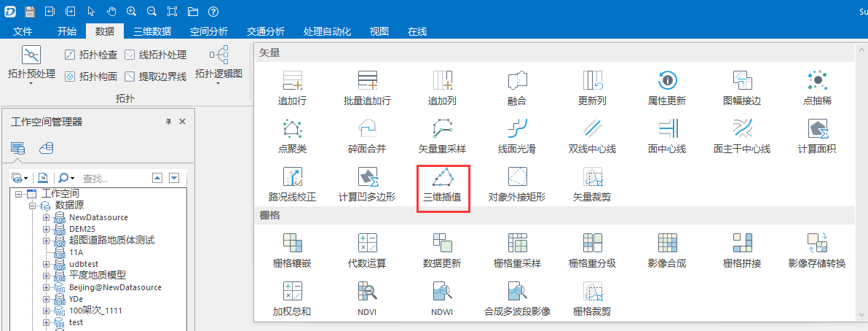
Task: Open the 栅格重采样 tool
Action: [517, 250]
